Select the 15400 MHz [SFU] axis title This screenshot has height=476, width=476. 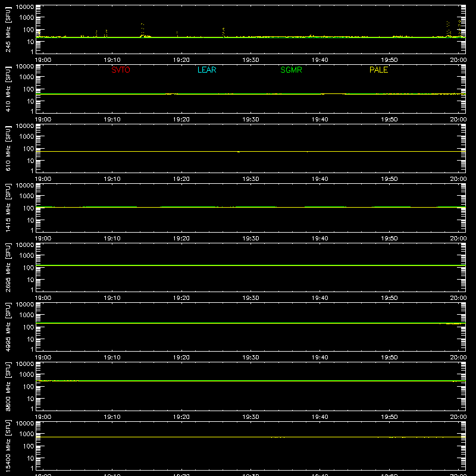(x=8, y=446)
